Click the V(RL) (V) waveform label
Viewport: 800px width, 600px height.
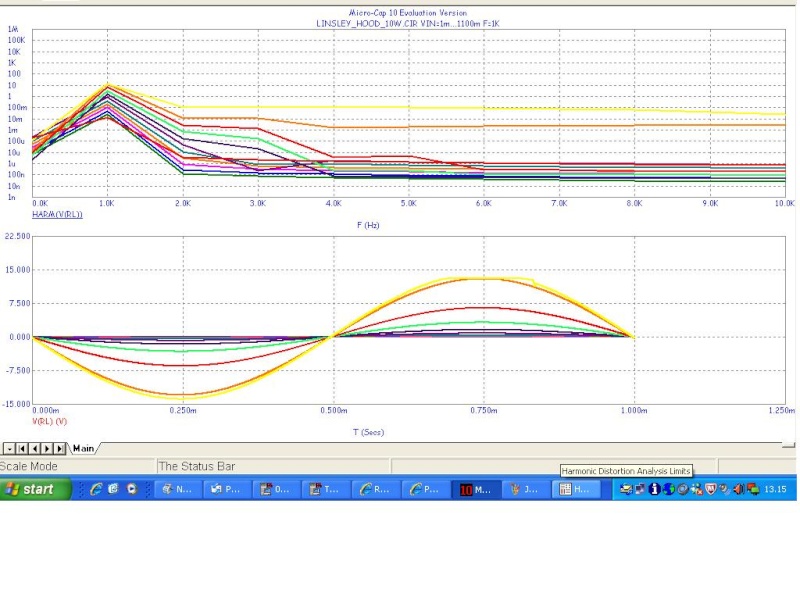tap(49, 421)
